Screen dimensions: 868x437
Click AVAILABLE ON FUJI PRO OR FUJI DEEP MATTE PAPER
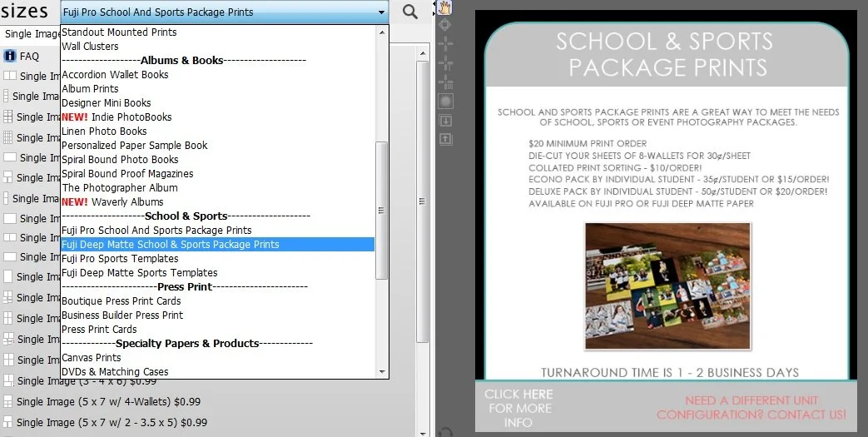[641, 204]
